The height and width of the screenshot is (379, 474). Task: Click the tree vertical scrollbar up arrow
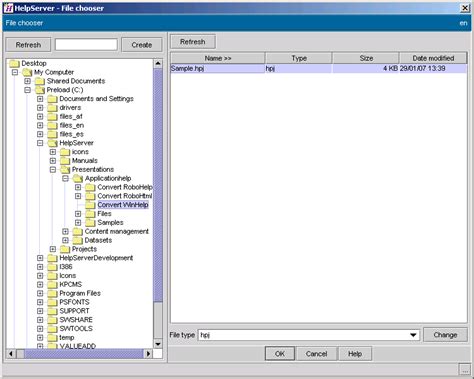tap(158, 63)
